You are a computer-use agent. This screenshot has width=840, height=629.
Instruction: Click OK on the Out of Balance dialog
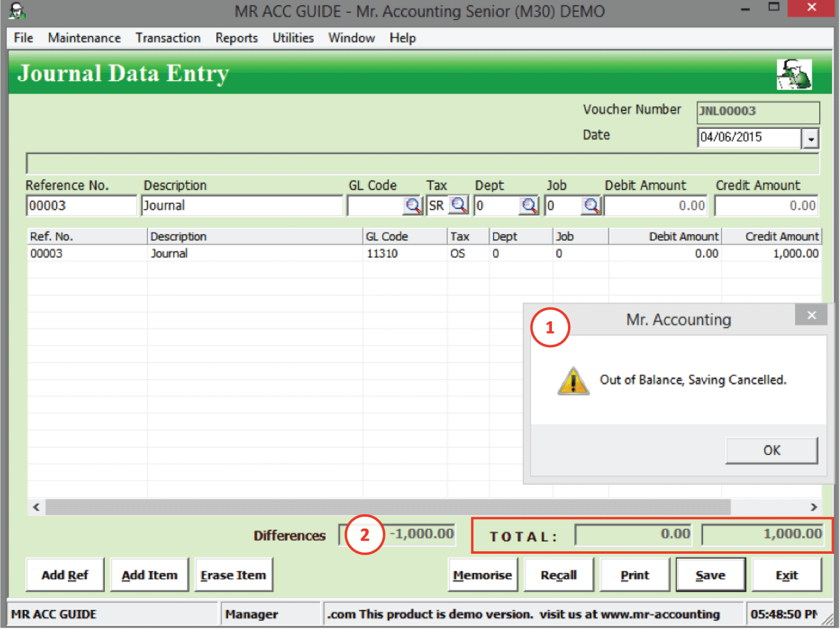[772, 450]
